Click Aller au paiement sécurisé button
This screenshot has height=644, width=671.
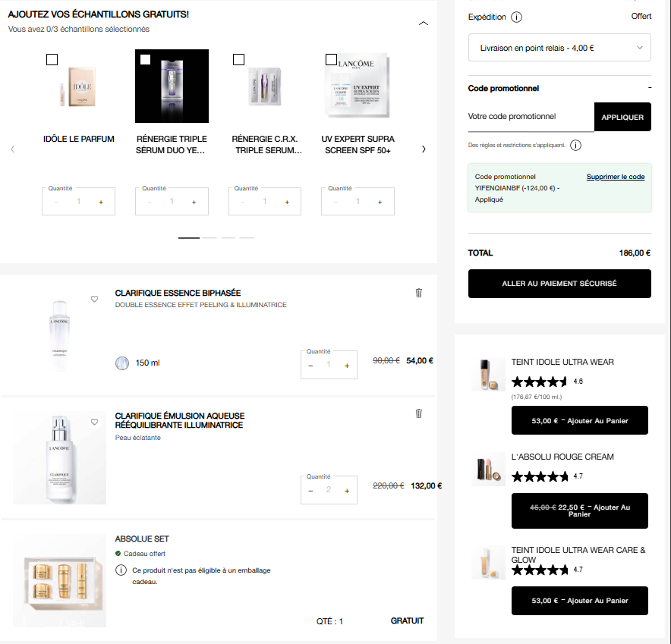(559, 284)
